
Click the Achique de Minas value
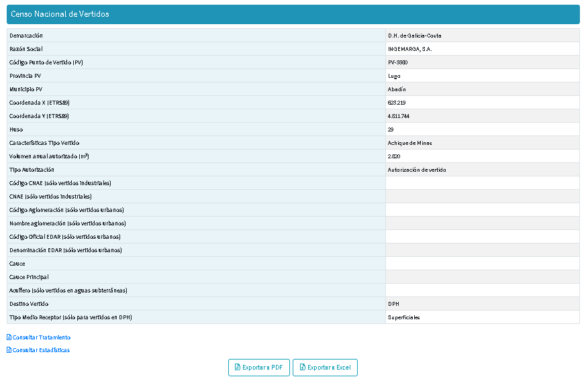(409, 143)
